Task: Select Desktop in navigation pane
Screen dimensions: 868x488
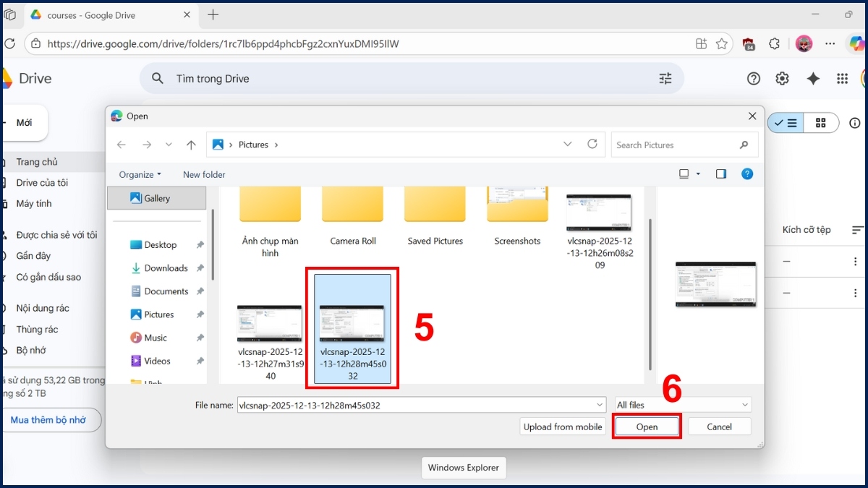Action: click(161, 244)
